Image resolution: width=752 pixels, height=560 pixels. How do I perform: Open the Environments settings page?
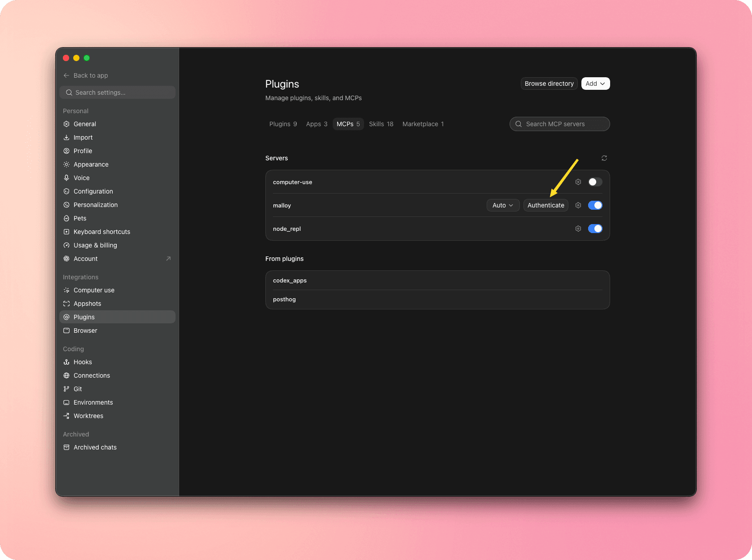[117, 402]
